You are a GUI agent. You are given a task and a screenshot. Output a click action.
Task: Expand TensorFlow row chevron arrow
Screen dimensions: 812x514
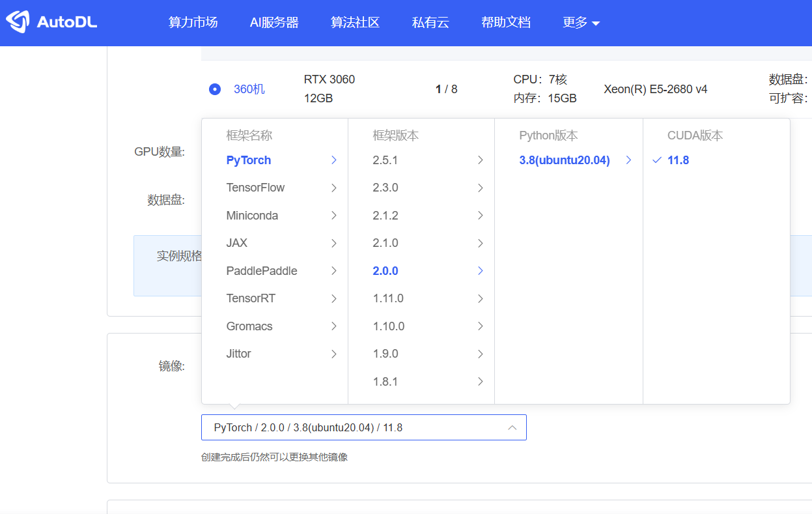click(x=334, y=188)
